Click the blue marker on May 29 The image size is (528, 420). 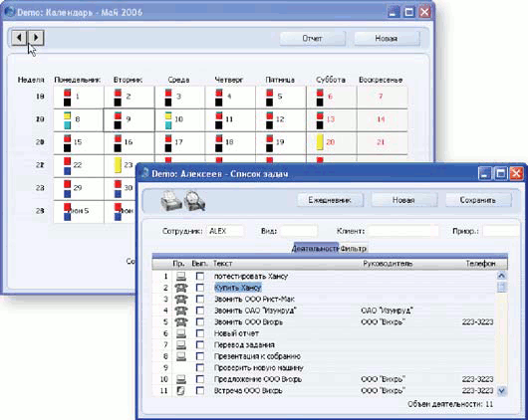click(68, 194)
